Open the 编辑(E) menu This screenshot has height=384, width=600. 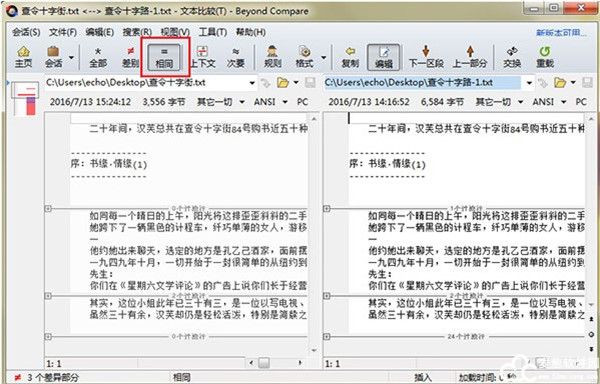click(99, 32)
